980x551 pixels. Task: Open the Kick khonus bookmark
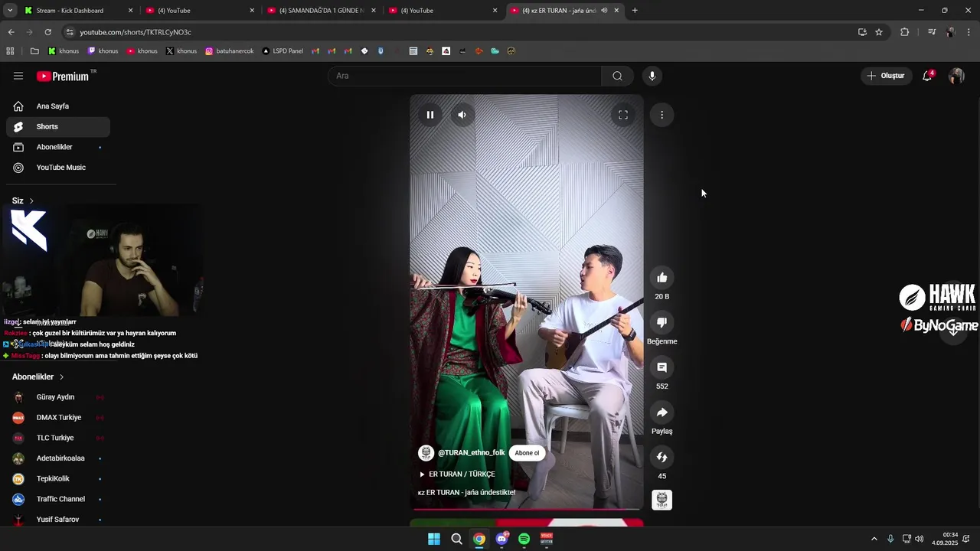pos(64,51)
